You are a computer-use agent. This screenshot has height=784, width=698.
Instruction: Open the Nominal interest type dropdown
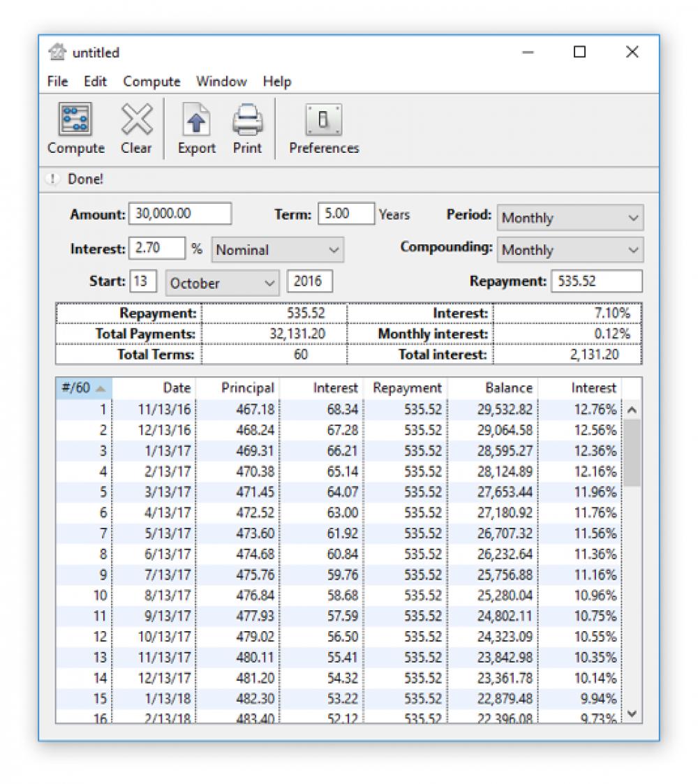click(x=276, y=250)
